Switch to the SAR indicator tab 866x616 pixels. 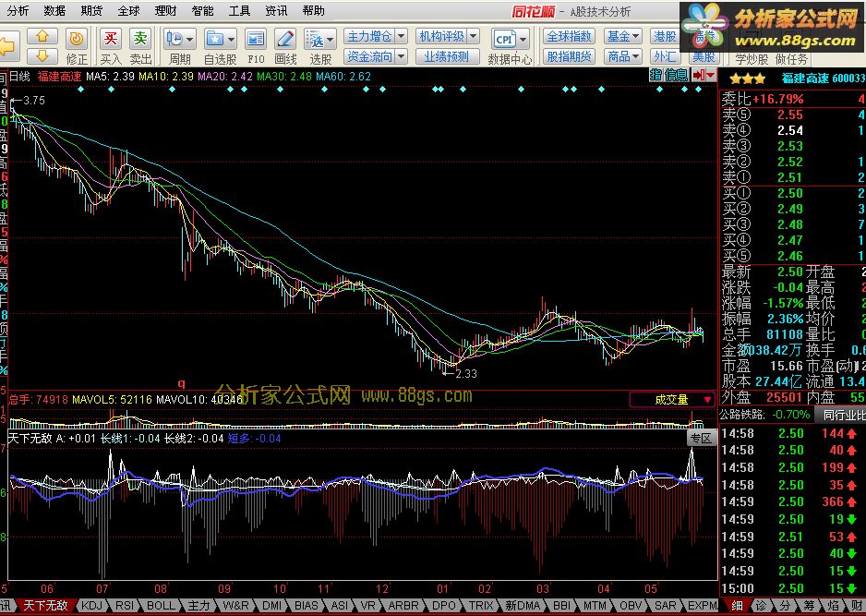point(665,606)
